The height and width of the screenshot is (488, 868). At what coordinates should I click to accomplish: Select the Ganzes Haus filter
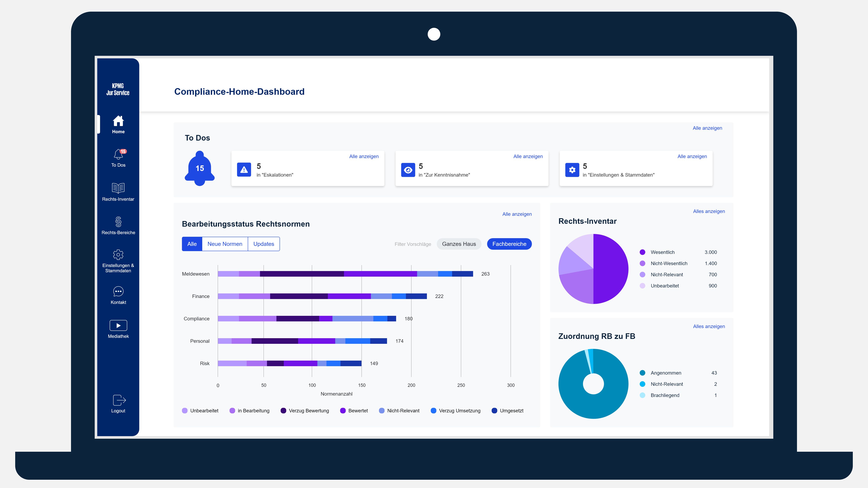click(459, 244)
